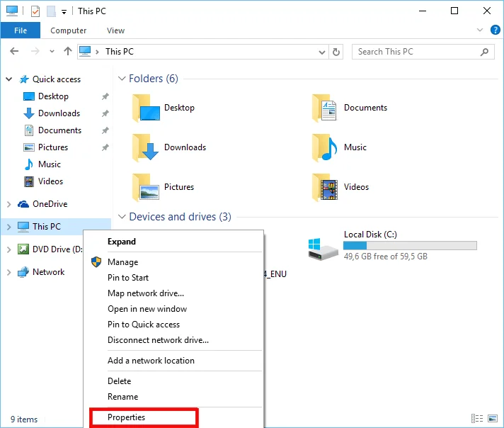This screenshot has width=504, height=428.
Task: Expand the Network tree node
Action: point(9,272)
